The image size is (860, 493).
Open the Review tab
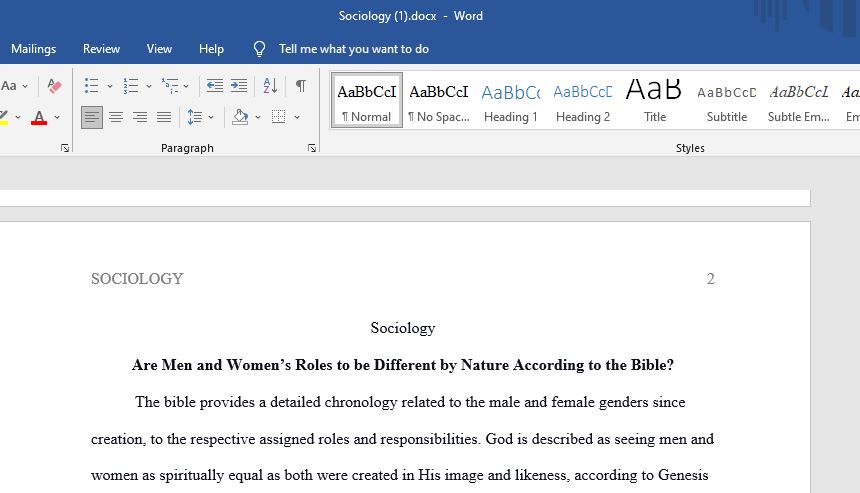[101, 49]
